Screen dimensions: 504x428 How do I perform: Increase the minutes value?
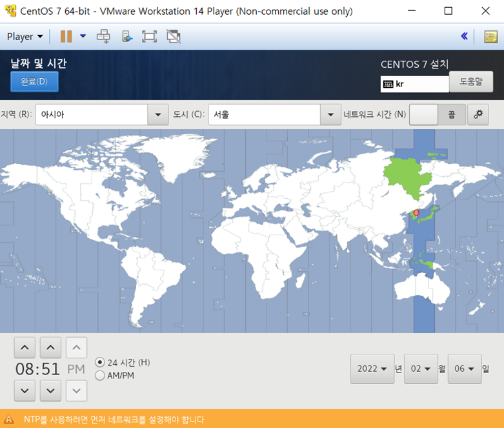pyautogui.click(x=50, y=347)
